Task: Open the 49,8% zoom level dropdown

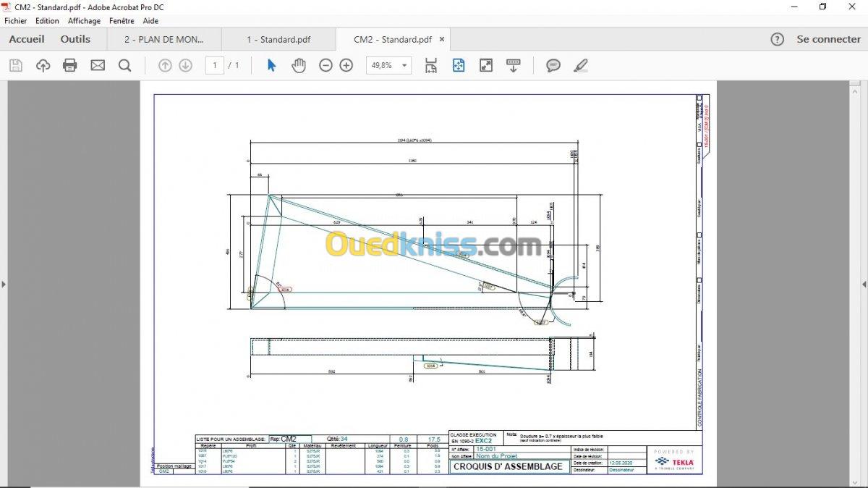Action: click(388, 66)
